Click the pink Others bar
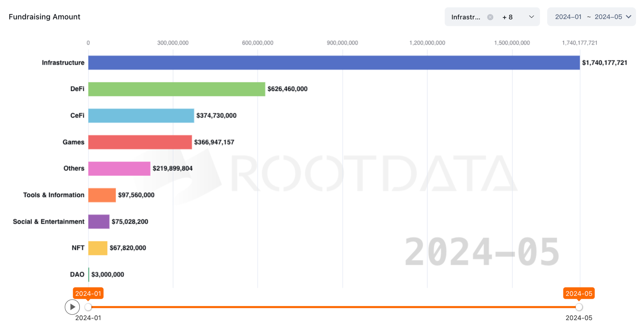 click(119, 169)
